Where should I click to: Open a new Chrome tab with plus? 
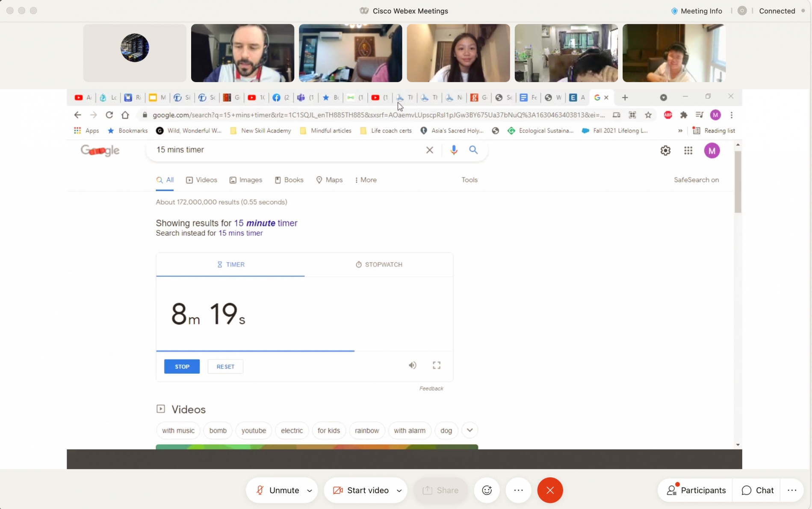(x=625, y=98)
